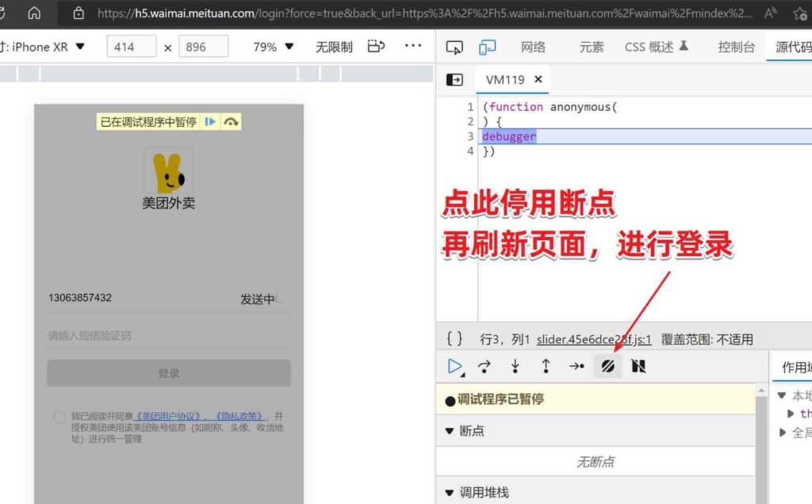Click the 无断点 text

[596, 461]
